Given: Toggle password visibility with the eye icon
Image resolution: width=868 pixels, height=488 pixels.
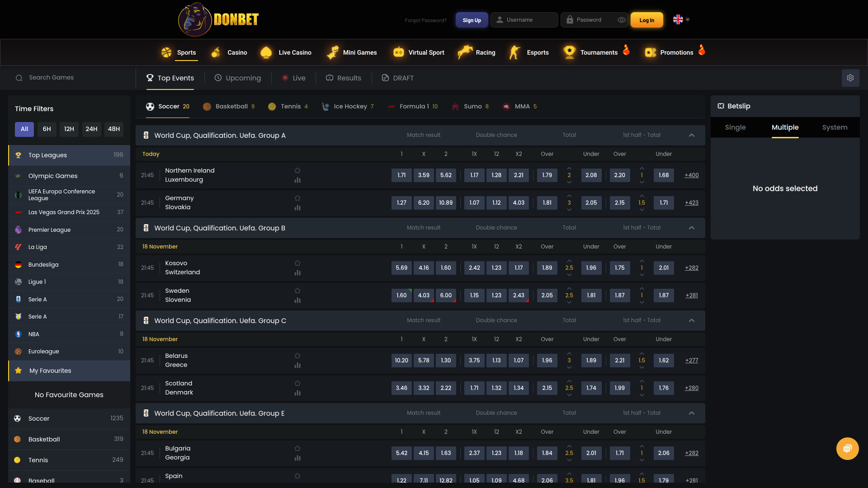Looking at the screenshot, I should [621, 20].
